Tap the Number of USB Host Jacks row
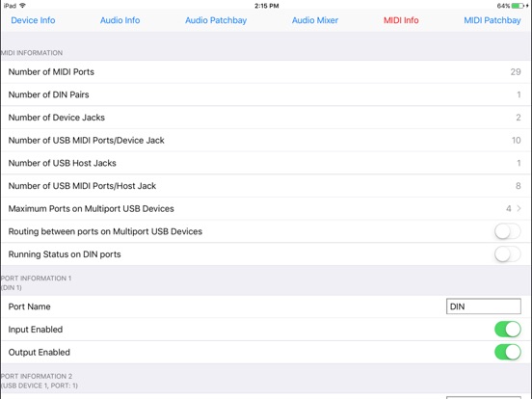 tap(266, 163)
